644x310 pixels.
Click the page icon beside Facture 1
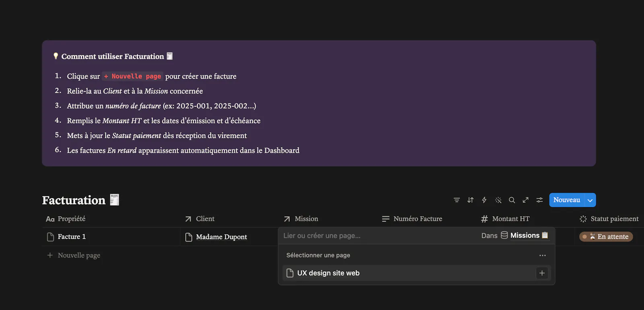point(50,237)
